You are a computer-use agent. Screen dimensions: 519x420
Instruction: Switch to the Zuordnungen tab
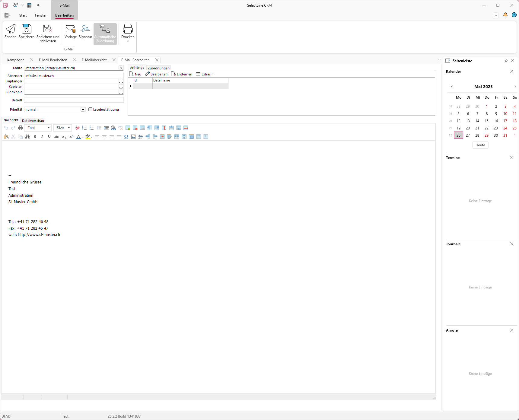point(158,68)
